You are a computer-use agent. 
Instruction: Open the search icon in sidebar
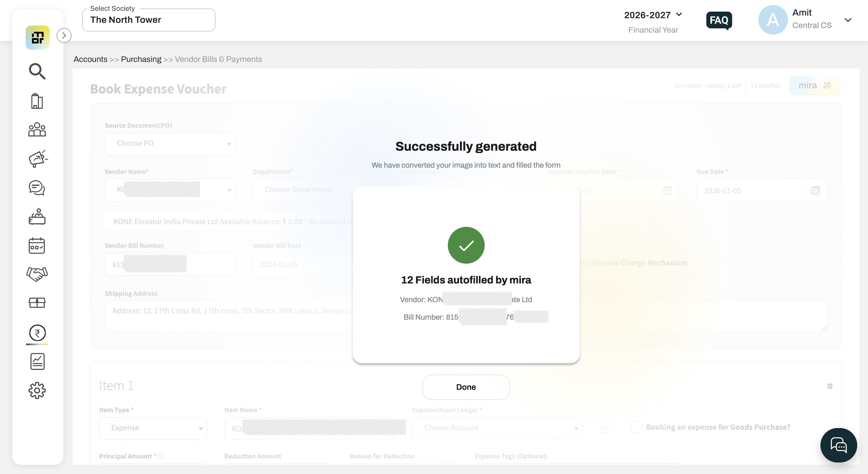pos(37,71)
